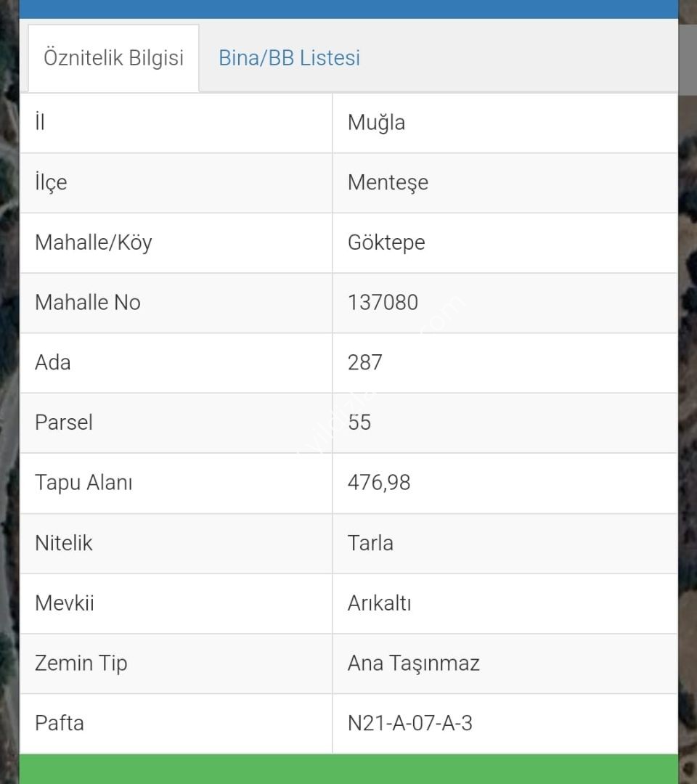Select the Pafta value N21-A-07-A-3
Image resolution: width=697 pixels, height=784 pixels.
click(x=410, y=723)
